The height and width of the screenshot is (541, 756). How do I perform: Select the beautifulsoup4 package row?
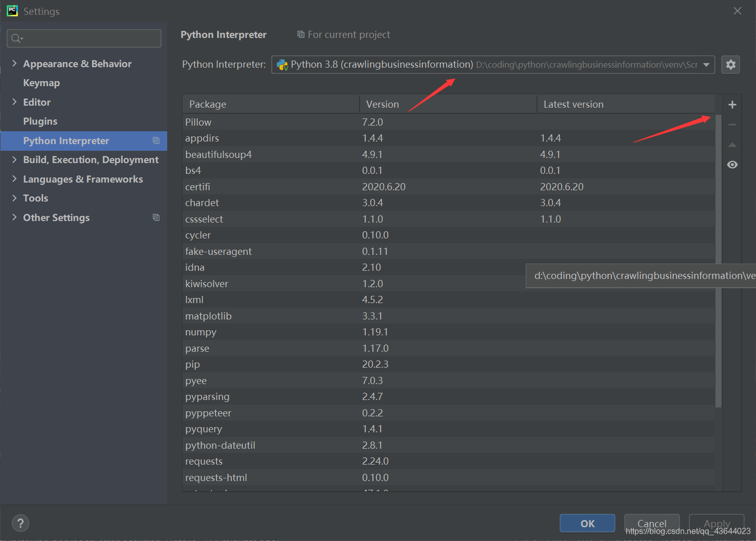(x=448, y=154)
